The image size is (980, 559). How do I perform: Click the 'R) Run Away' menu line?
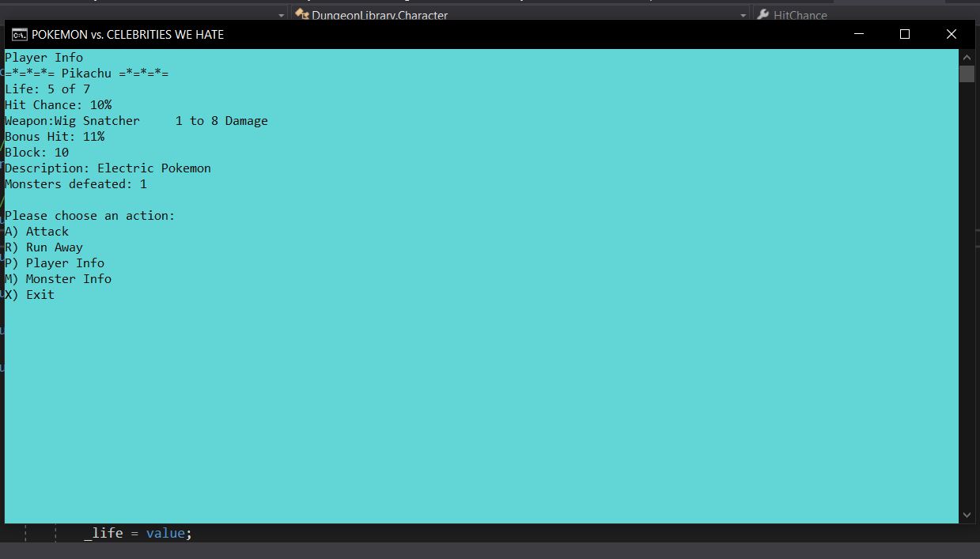pyautogui.click(x=44, y=247)
